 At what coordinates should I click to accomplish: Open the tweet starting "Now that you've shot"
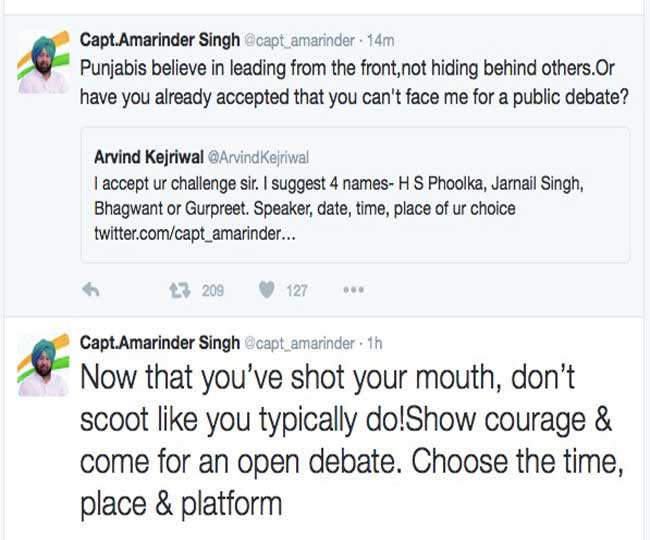tap(340, 440)
